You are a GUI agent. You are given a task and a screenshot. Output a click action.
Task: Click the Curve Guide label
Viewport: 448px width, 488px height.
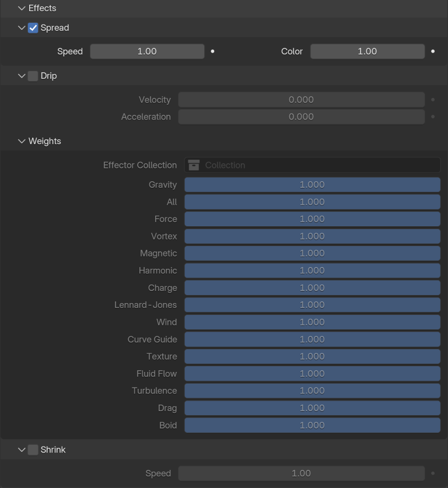(x=152, y=339)
